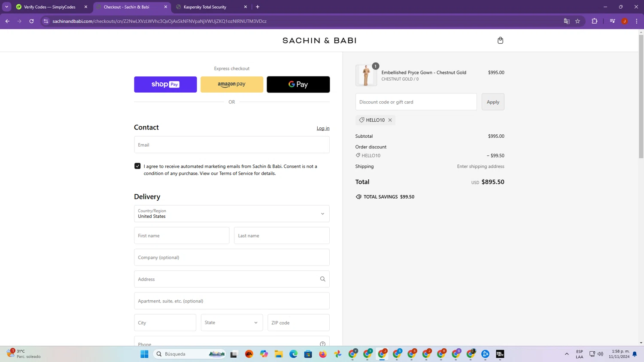Open Firefox from the taskbar
This screenshot has height=362, width=644.
[323, 354]
